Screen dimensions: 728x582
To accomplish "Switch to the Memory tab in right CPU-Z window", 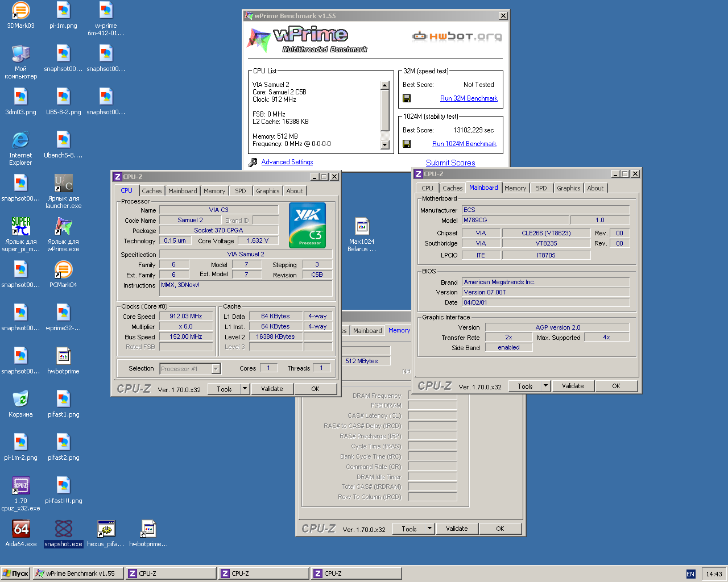I will point(515,188).
